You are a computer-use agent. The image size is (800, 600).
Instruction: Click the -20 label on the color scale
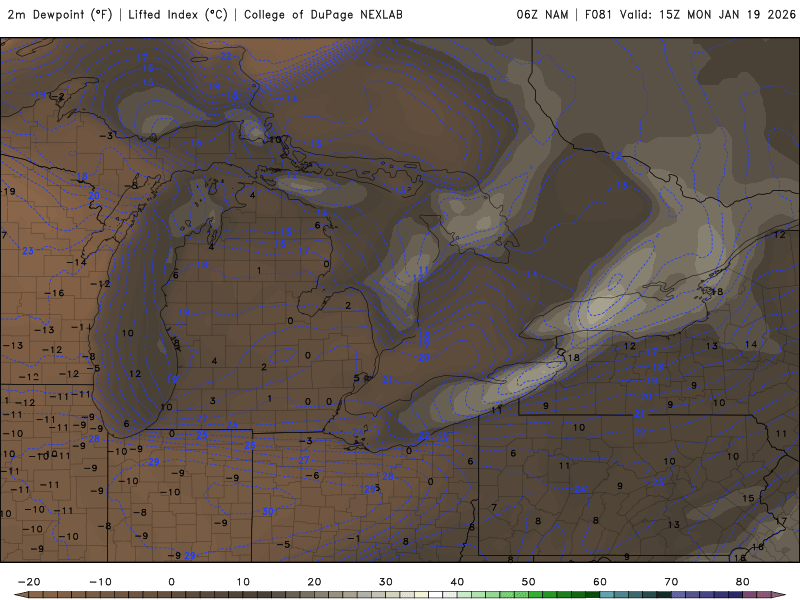coord(29,582)
